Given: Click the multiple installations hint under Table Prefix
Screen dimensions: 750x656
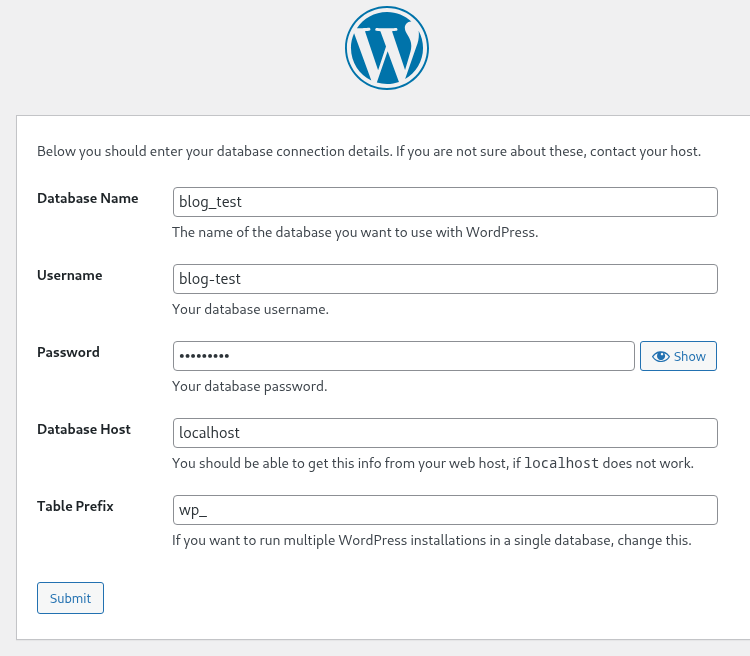Looking at the screenshot, I should (431, 541).
